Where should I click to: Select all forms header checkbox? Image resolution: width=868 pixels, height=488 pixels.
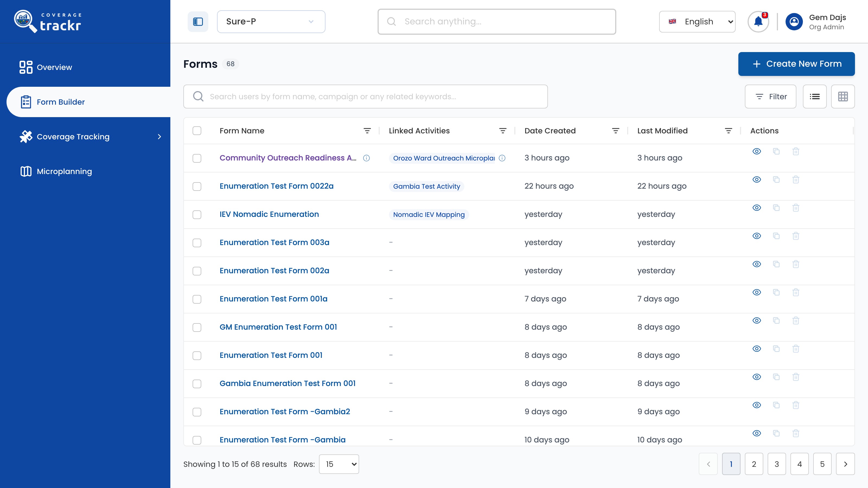[x=197, y=131]
